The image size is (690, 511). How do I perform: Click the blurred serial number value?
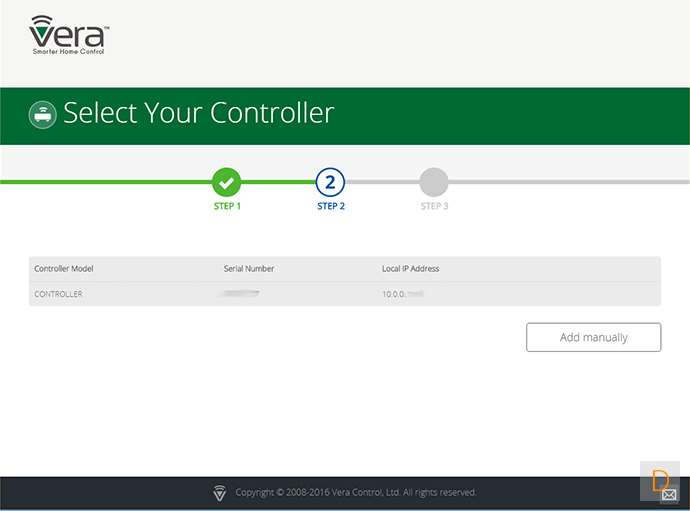[241, 293]
